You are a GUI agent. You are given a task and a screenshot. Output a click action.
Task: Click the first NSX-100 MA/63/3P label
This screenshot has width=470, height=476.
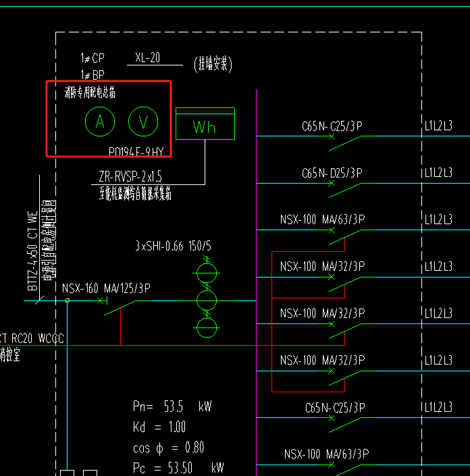tap(322, 219)
